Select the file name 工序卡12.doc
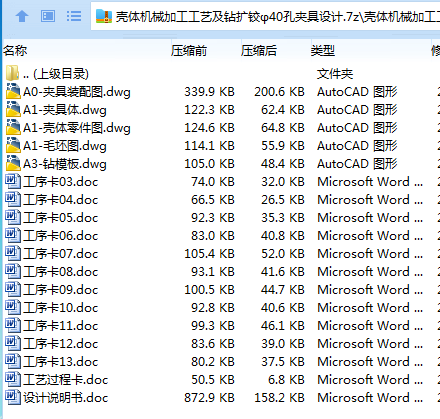The width and height of the screenshot is (440, 419). coord(61,344)
